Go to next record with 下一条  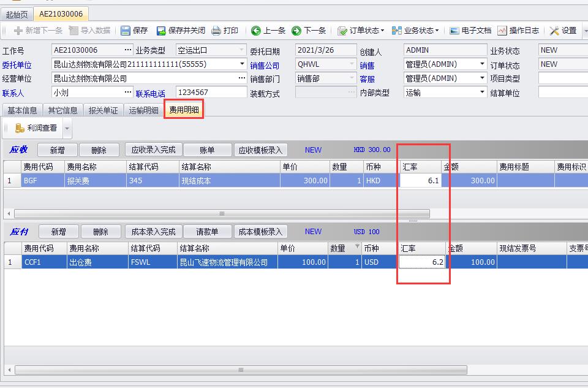click(x=296, y=31)
